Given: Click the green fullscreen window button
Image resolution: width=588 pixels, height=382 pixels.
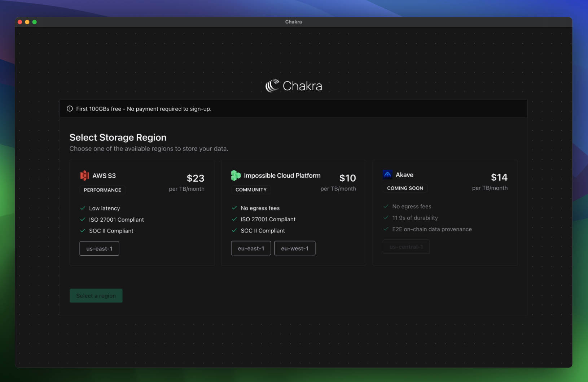Looking at the screenshot, I should point(35,22).
